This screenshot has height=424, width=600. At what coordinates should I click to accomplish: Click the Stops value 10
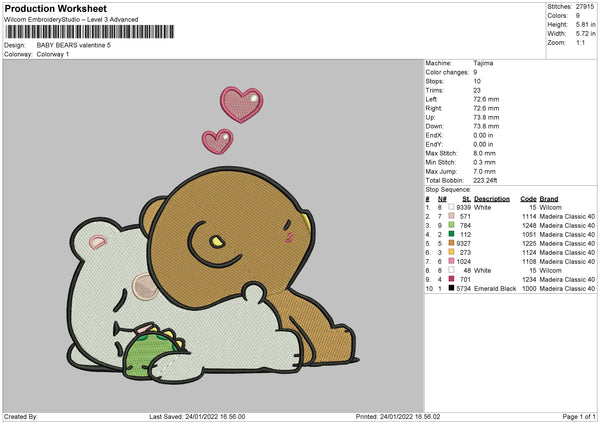coord(477,81)
